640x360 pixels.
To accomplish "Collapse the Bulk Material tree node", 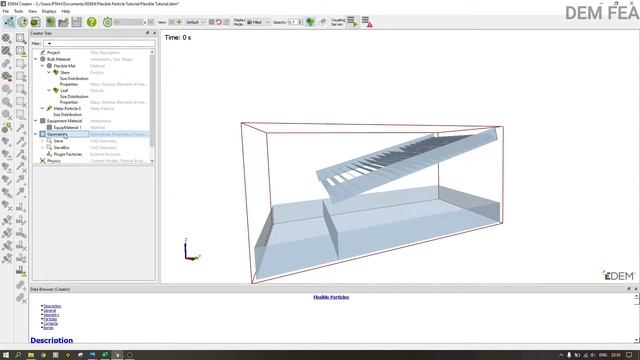I will (x=36, y=59).
